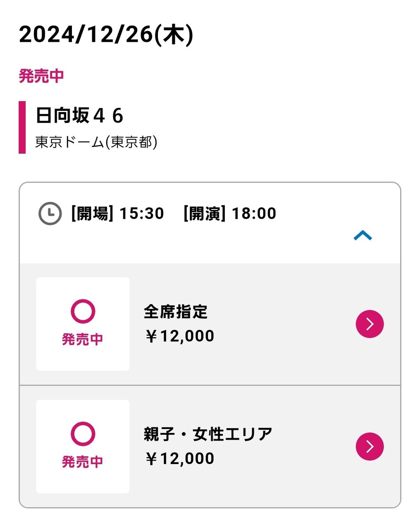Click the clock icon beside 開場 time
This screenshot has width=420, height=529.
[x=50, y=214]
